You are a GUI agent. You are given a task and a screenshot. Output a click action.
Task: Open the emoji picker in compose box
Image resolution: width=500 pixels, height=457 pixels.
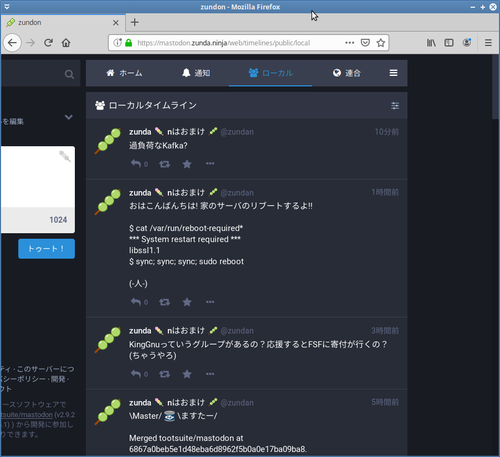65,156
